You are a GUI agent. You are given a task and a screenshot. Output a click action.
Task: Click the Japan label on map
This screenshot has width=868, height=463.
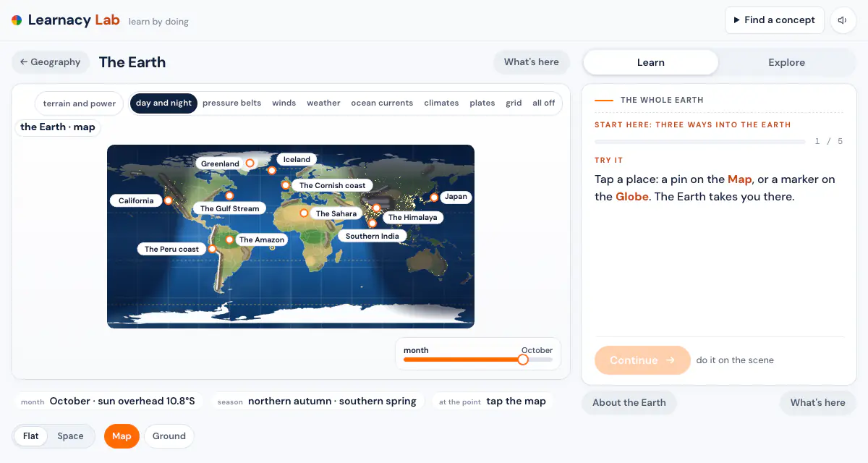pos(456,197)
